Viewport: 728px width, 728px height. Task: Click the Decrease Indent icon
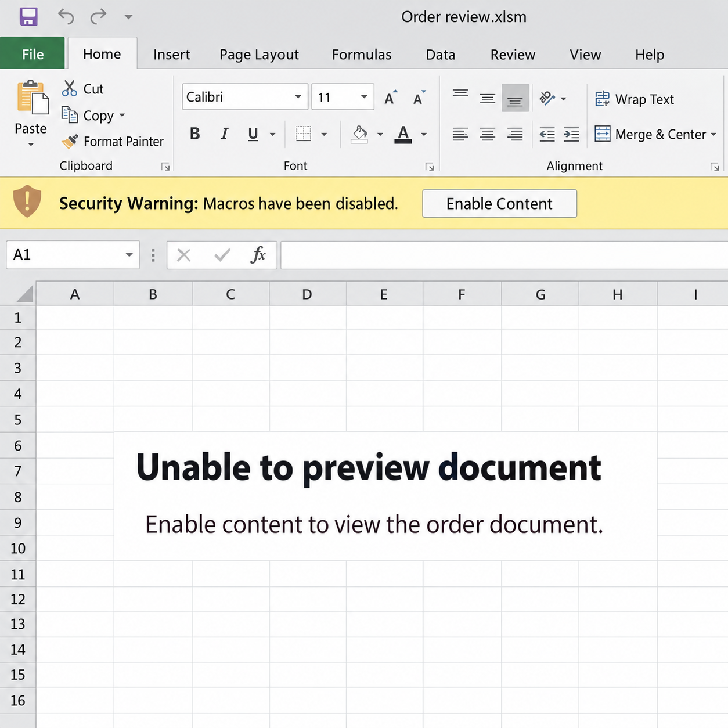point(547,134)
